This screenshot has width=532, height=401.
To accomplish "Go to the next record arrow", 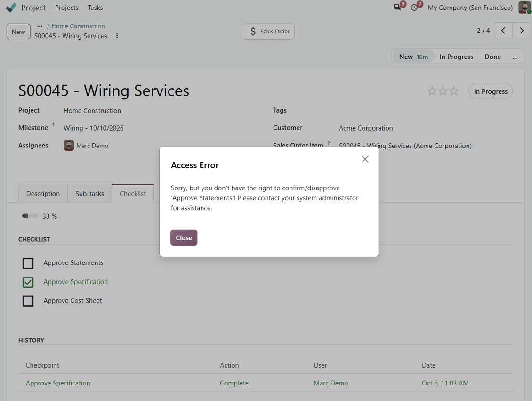I will click(522, 31).
